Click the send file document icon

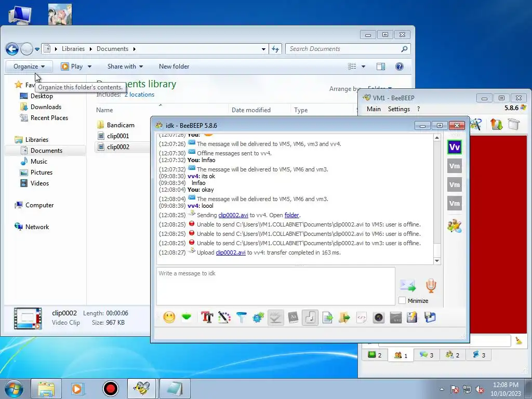click(327, 317)
